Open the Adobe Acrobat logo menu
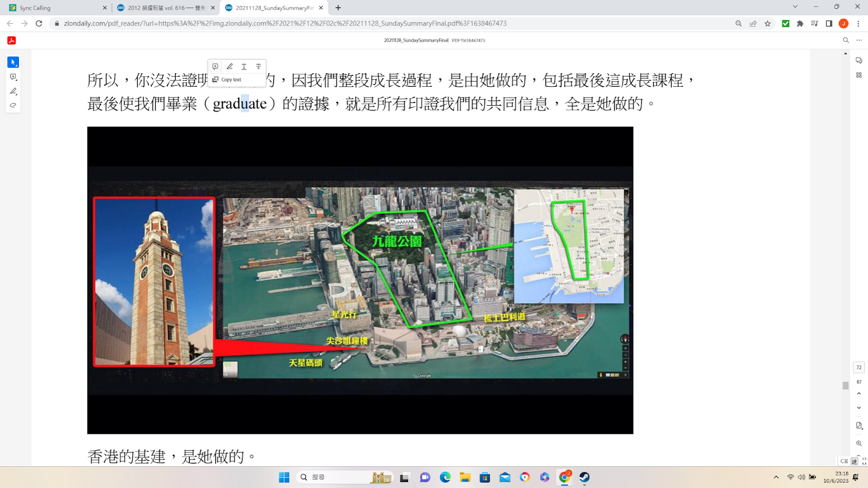 (x=11, y=40)
